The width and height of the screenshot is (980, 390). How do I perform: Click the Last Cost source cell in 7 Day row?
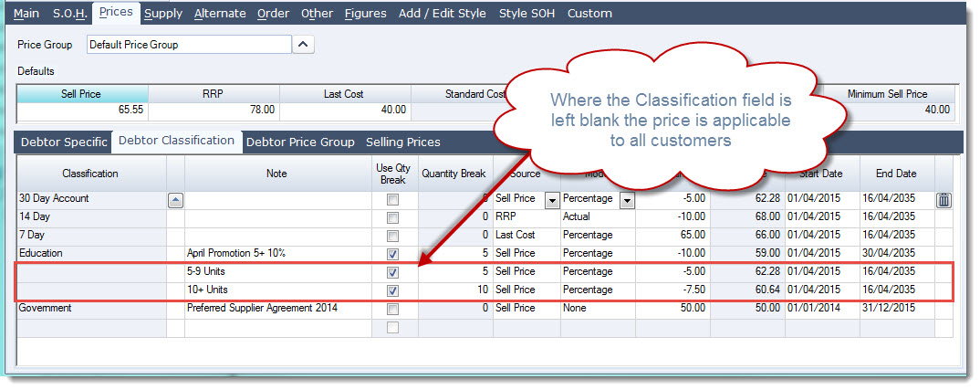[x=526, y=235]
